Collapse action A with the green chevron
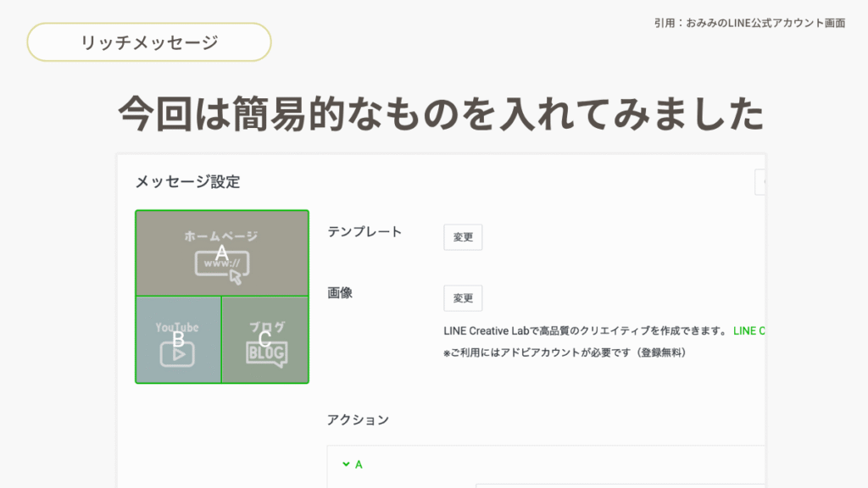The width and height of the screenshot is (868, 488). tap(346, 464)
